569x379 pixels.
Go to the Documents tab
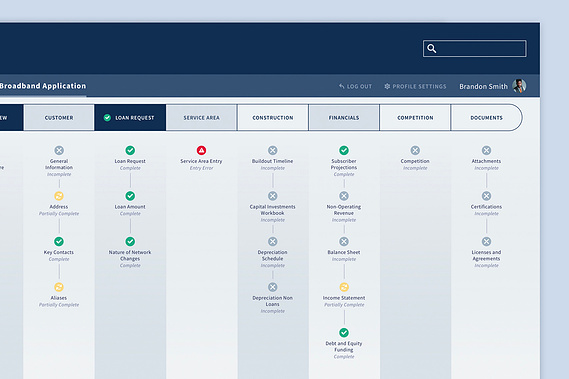click(x=486, y=118)
